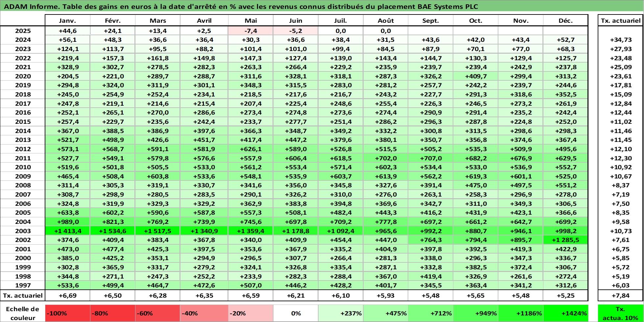Click the red cell '-7,4' for May 2025
Screen dimensions: 644x322
pos(250,31)
